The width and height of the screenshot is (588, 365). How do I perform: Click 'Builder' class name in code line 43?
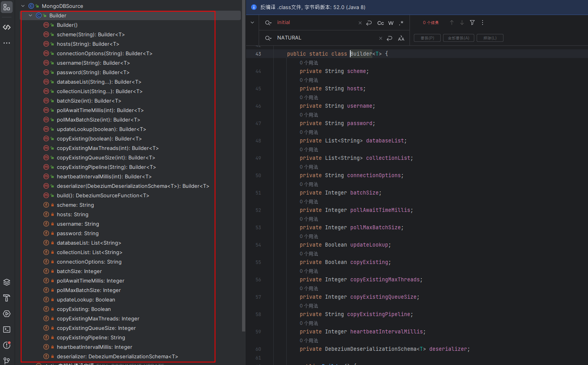361,54
